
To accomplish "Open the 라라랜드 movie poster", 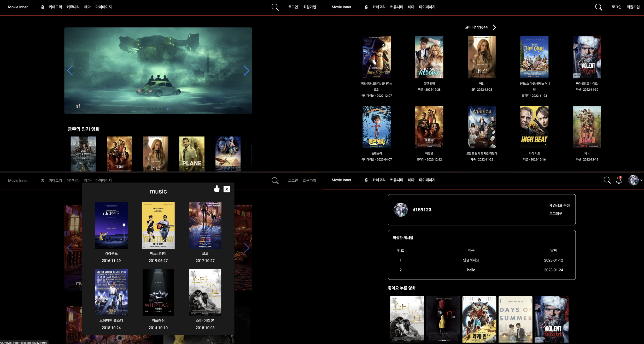I will pyautogui.click(x=111, y=225).
